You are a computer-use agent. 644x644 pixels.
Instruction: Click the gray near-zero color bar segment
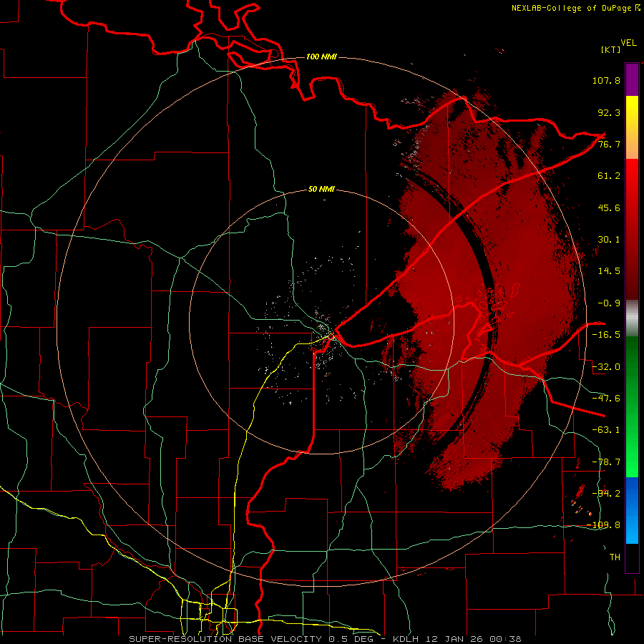pyautogui.click(x=632, y=318)
